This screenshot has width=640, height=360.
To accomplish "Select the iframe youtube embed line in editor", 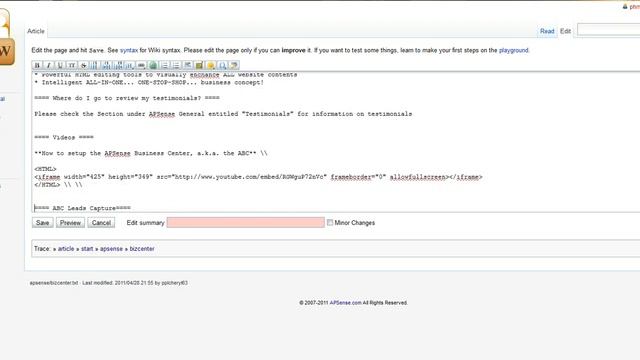I will pyautogui.click(x=258, y=177).
